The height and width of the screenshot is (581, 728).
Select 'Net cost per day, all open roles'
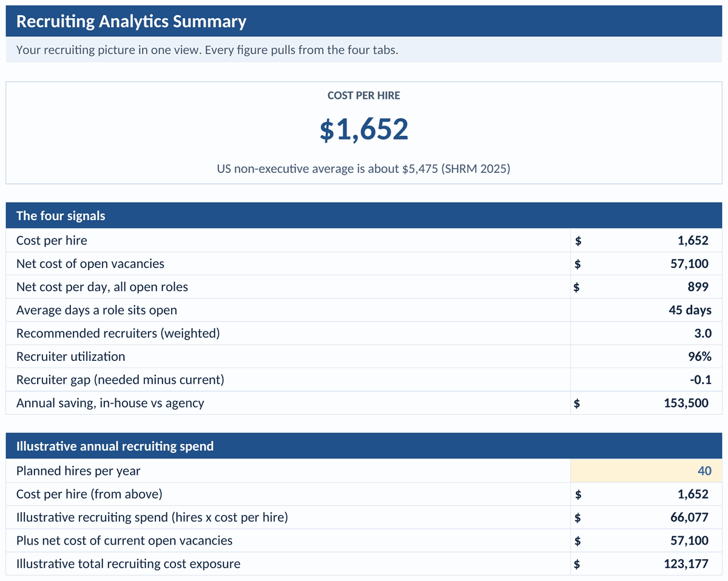(x=102, y=287)
